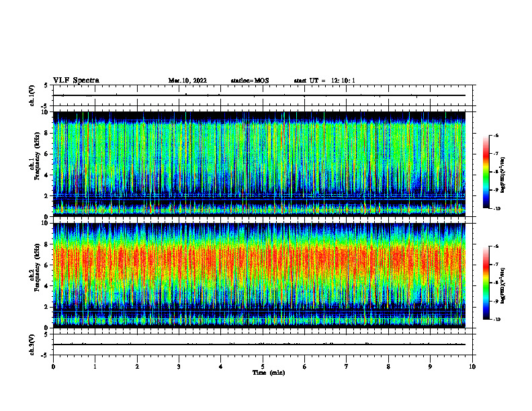Click the time axis tick label "2"
This screenshot has width=532, height=411.
[137, 367]
